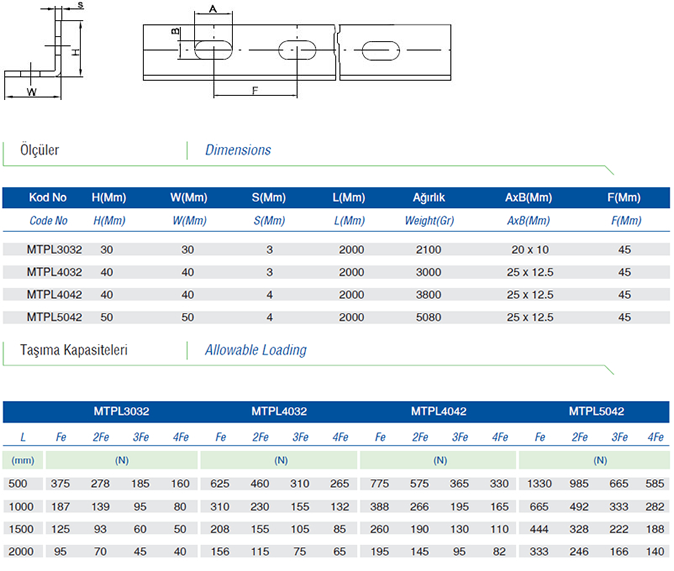This screenshot has width=674, height=571.
Task: Open the Allowable Loading heading
Action: point(255,351)
